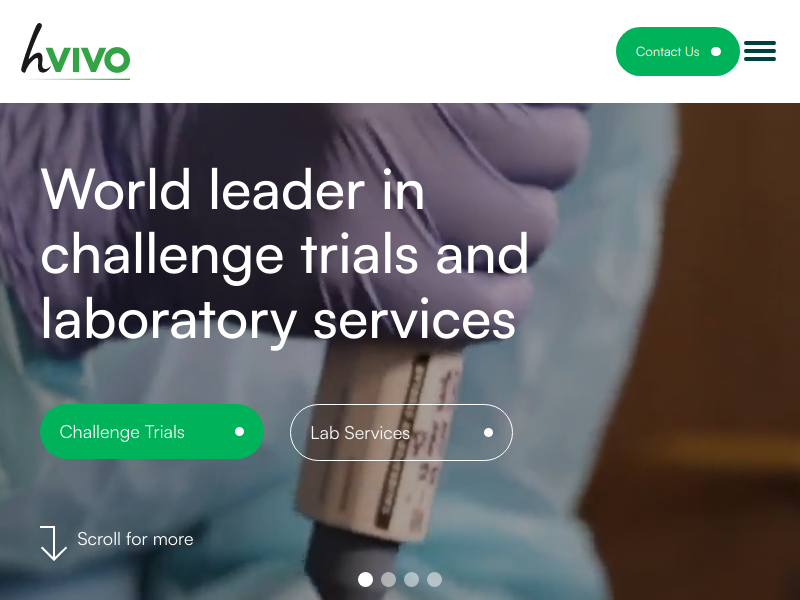Click the white dot inside Lab Services button
This screenshot has height=600, width=800.
[488, 433]
